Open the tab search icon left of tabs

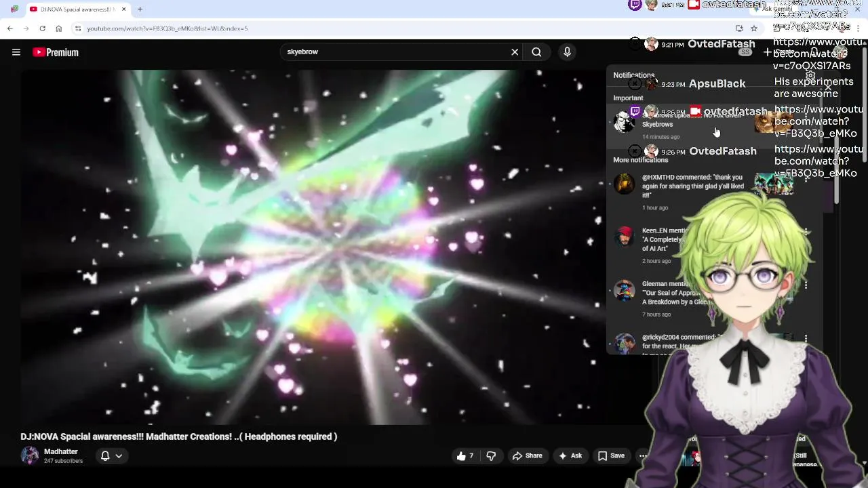14,9
